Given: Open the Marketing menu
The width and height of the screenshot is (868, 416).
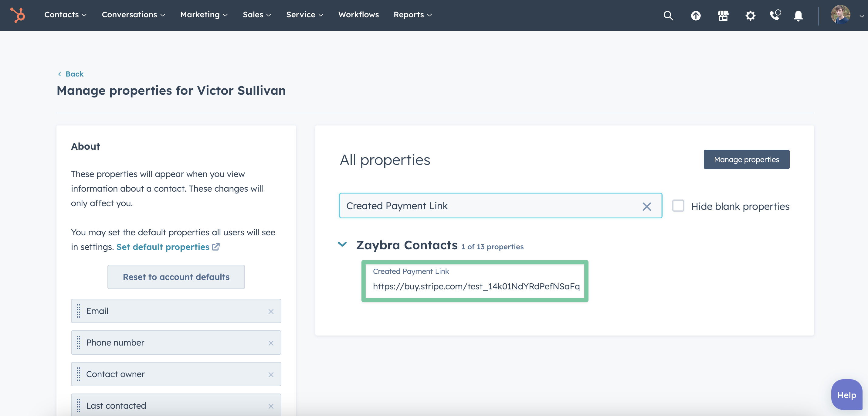Looking at the screenshot, I should (204, 15).
